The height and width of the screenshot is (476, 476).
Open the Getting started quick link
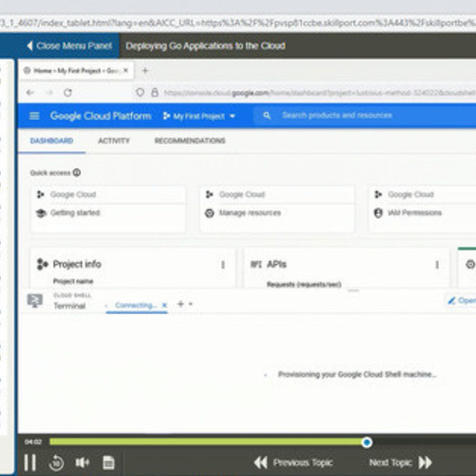click(x=75, y=213)
